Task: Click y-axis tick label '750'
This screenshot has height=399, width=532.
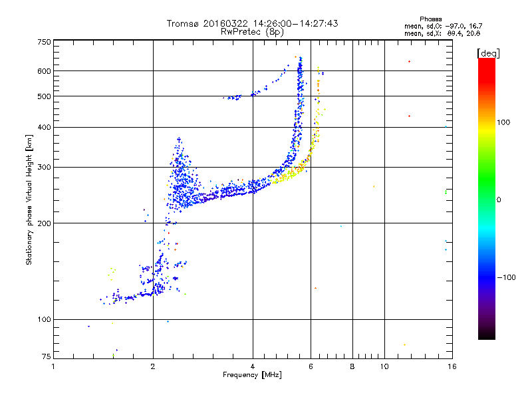Action: 44,42
